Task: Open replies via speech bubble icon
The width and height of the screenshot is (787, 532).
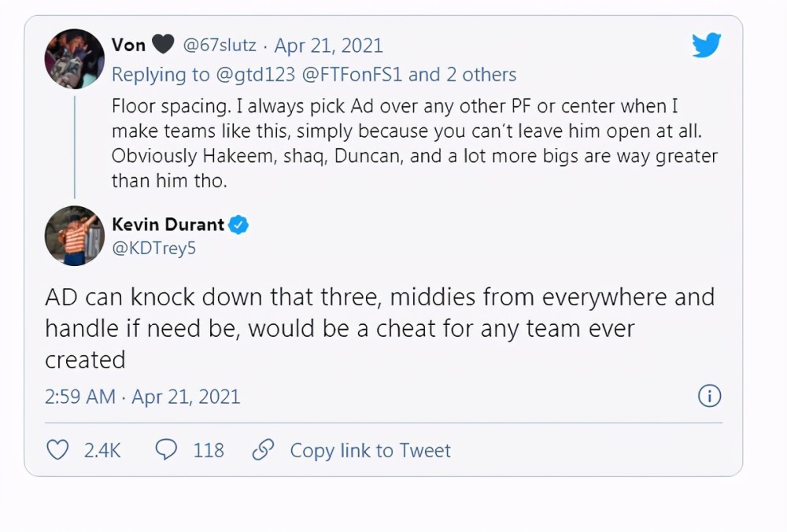Action: coord(166,449)
